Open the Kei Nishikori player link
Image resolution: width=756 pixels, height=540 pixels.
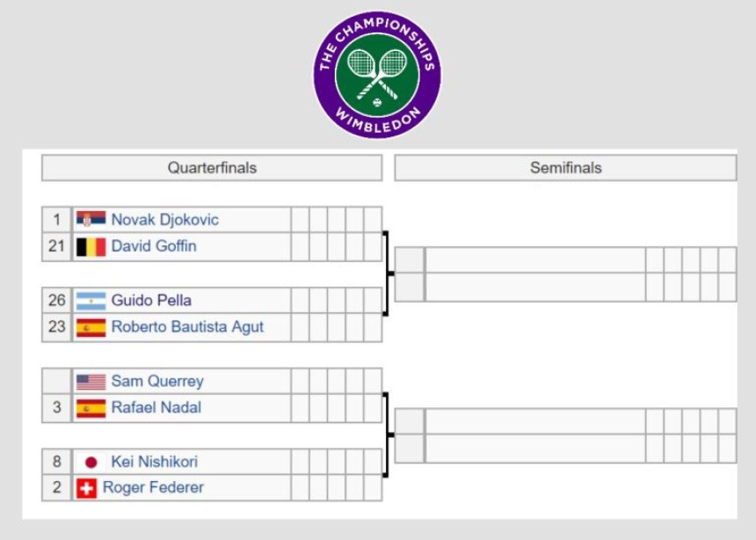click(155, 462)
